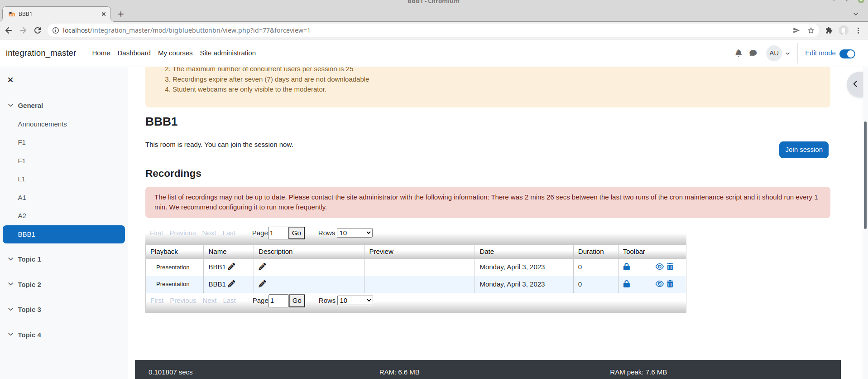Image resolution: width=868 pixels, height=379 pixels.
Task: Edit description pencil in second recording row
Action: click(262, 284)
